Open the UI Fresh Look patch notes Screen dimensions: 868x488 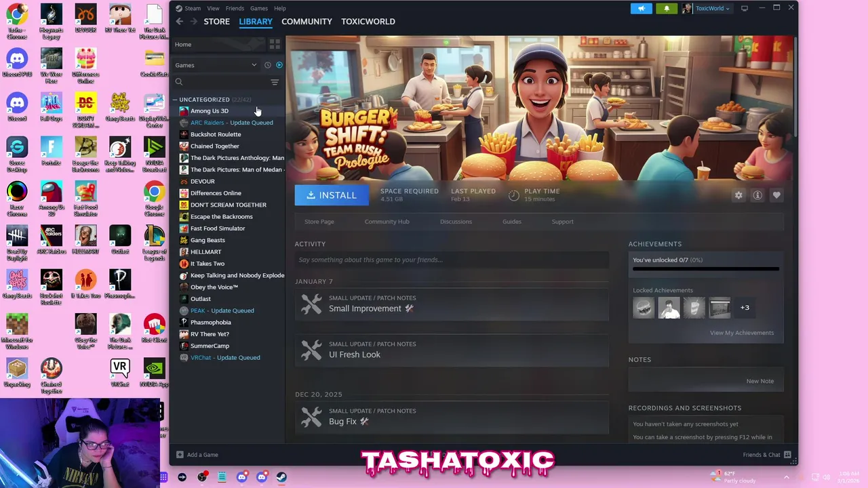click(452, 350)
